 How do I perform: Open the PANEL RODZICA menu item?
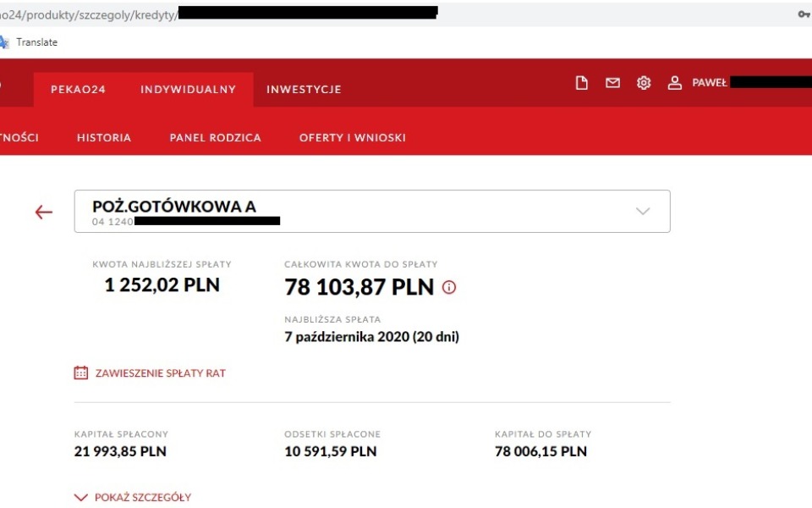pos(215,137)
